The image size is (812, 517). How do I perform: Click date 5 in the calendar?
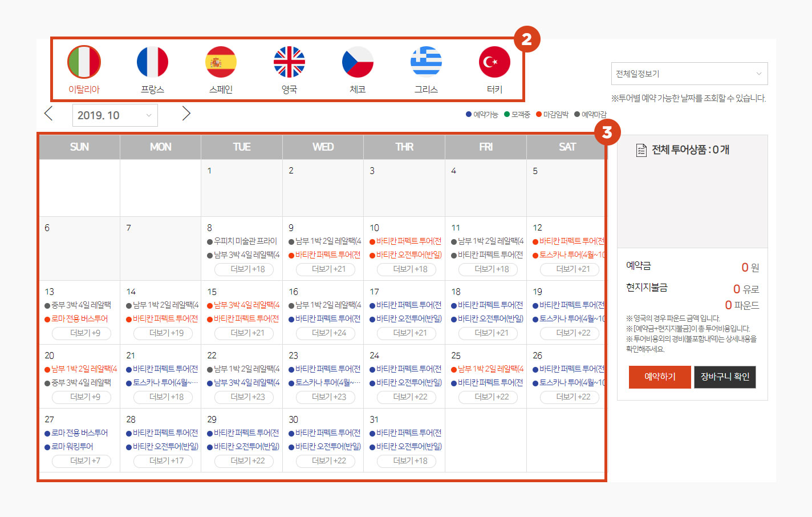point(535,171)
